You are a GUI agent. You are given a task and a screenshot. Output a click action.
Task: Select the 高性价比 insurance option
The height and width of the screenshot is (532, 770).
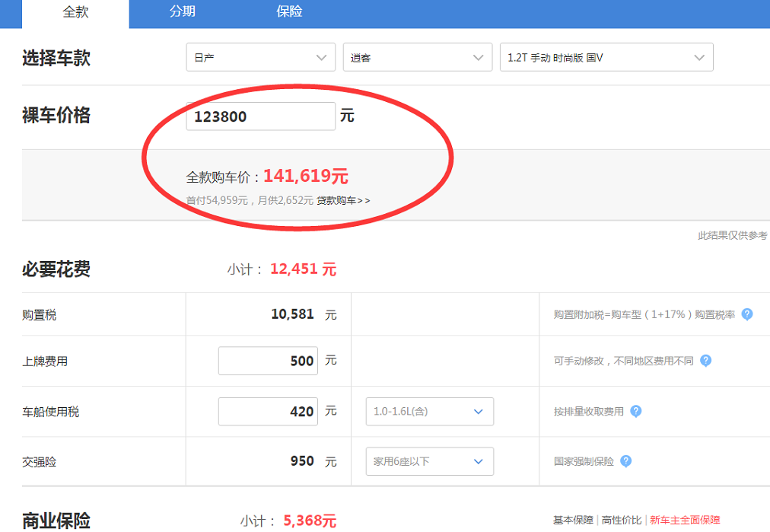[x=621, y=521]
